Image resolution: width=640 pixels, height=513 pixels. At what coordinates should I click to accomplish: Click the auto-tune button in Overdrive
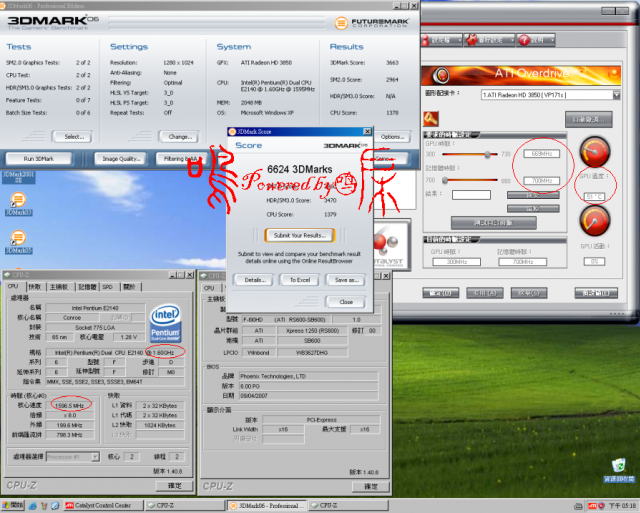[x=588, y=119]
